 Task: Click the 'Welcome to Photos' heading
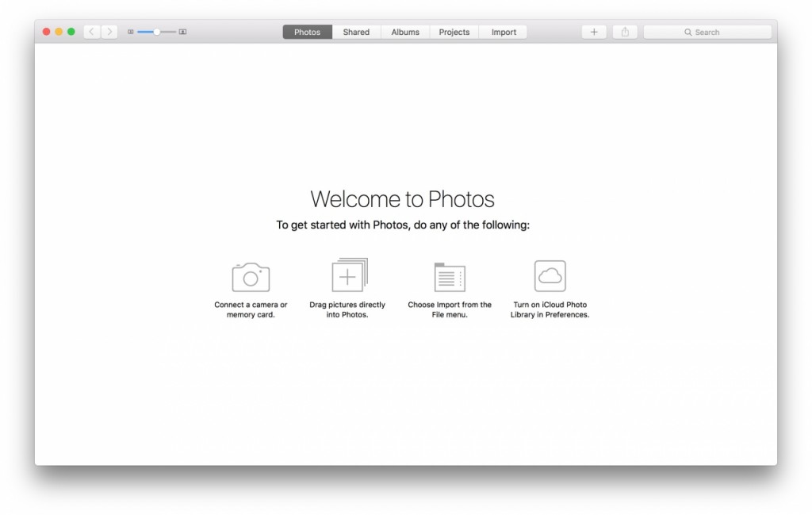pyautogui.click(x=402, y=199)
